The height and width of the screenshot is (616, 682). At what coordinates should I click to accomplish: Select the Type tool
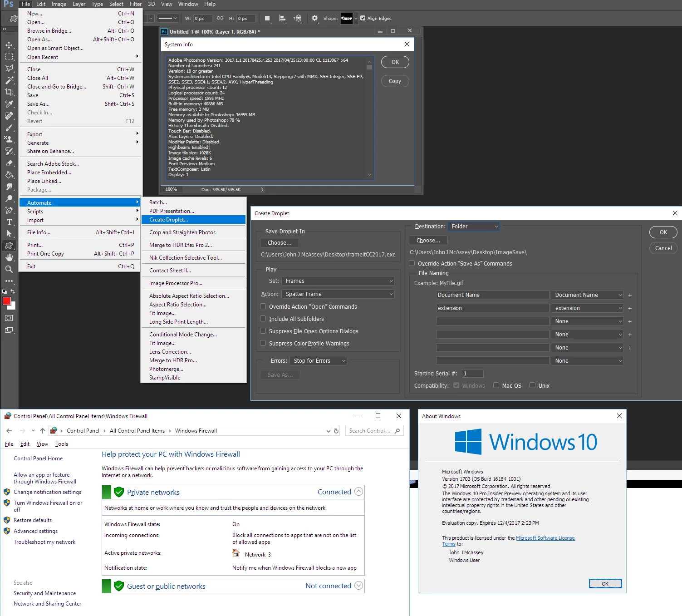point(9,222)
